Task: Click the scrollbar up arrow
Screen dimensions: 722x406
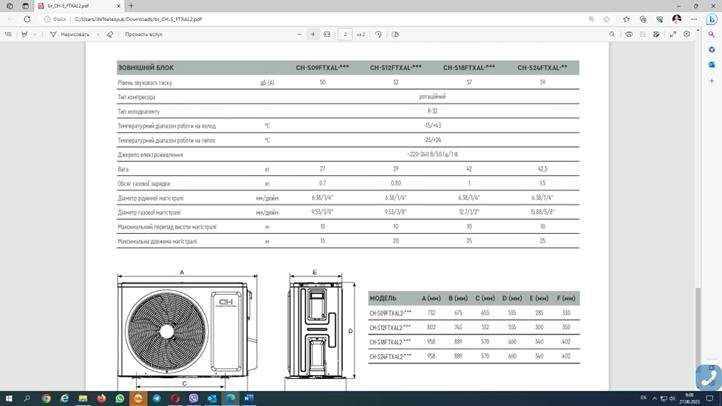Action: coord(698,31)
